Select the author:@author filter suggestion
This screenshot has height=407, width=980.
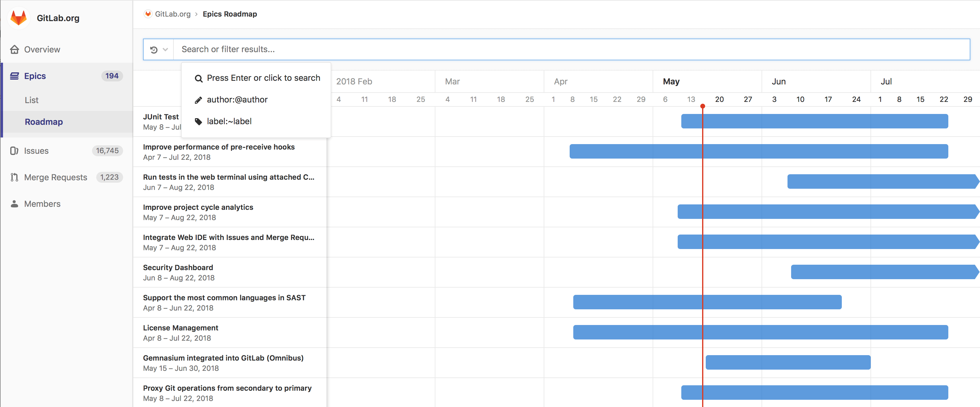coord(237,99)
